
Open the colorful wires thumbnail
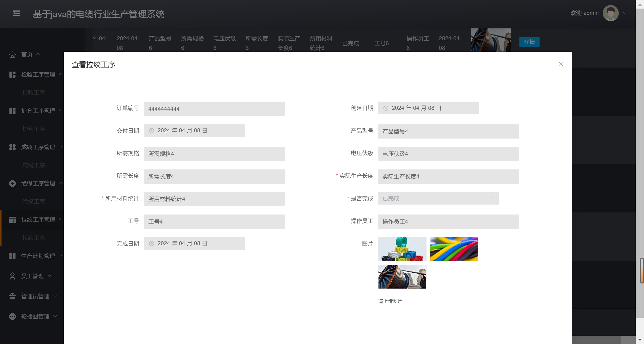click(454, 249)
